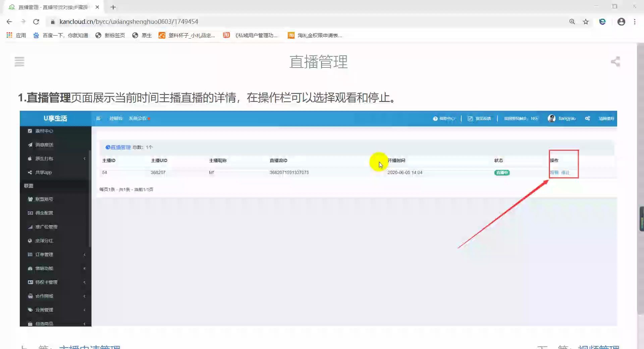Image resolution: width=644 pixels, height=349 pixels.
Task: Open the zoom magnifier in address bar
Action: point(572,21)
